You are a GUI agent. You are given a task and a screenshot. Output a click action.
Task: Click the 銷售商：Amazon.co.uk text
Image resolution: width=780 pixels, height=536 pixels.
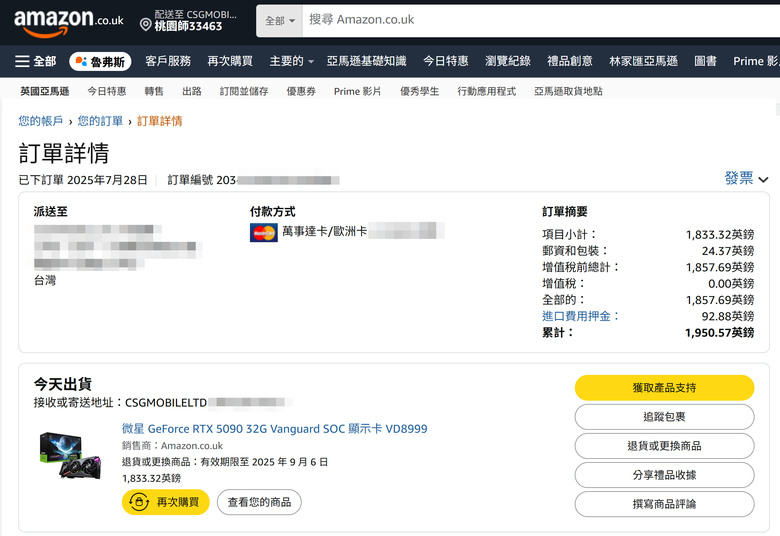tap(172, 445)
